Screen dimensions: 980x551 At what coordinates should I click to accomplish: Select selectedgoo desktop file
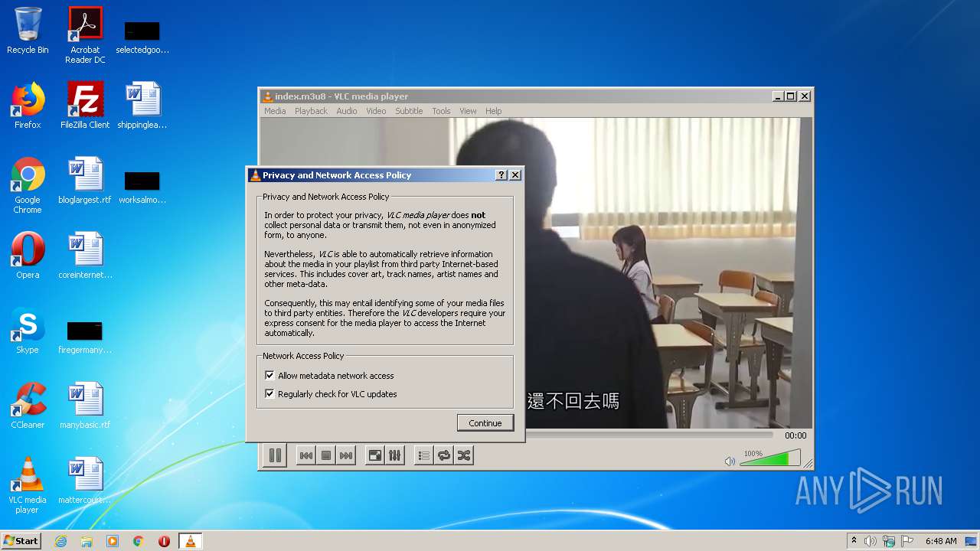coord(142,37)
